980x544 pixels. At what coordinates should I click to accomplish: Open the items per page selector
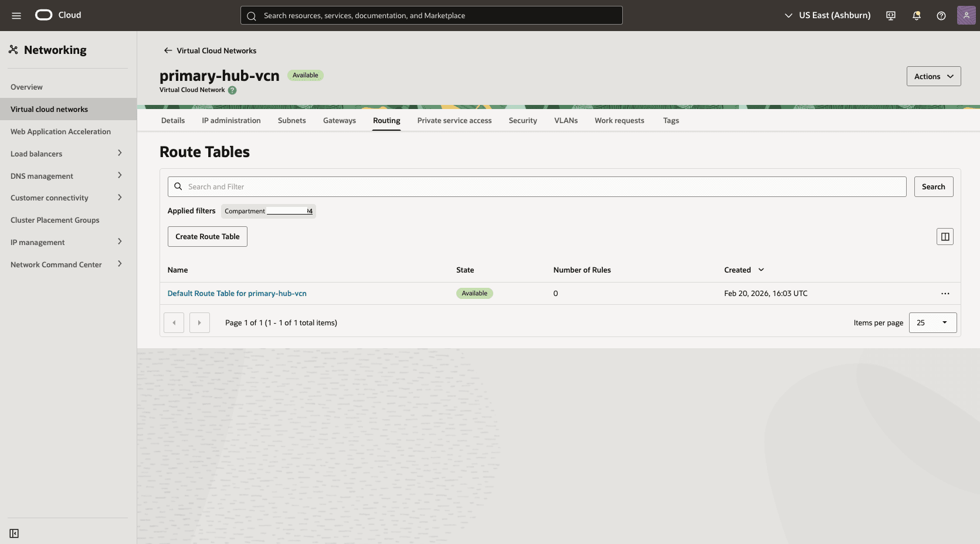(x=932, y=322)
